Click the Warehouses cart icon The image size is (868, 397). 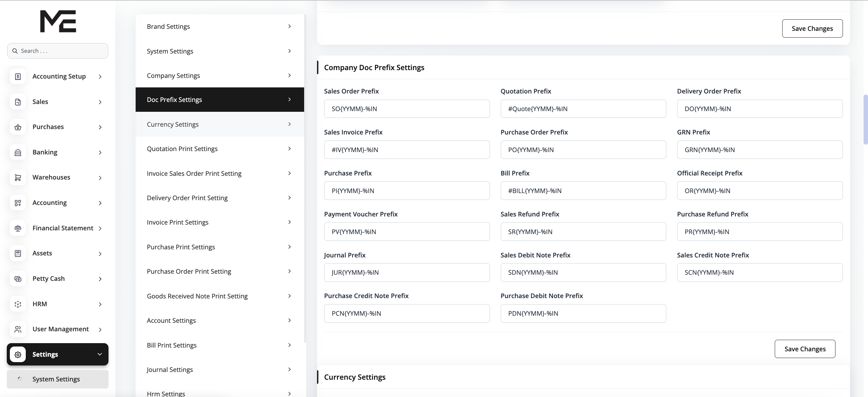click(x=18, y=177)
